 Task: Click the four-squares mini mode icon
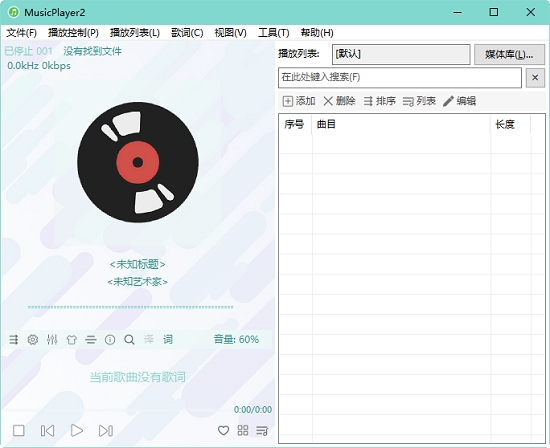(x=243, y=430)
